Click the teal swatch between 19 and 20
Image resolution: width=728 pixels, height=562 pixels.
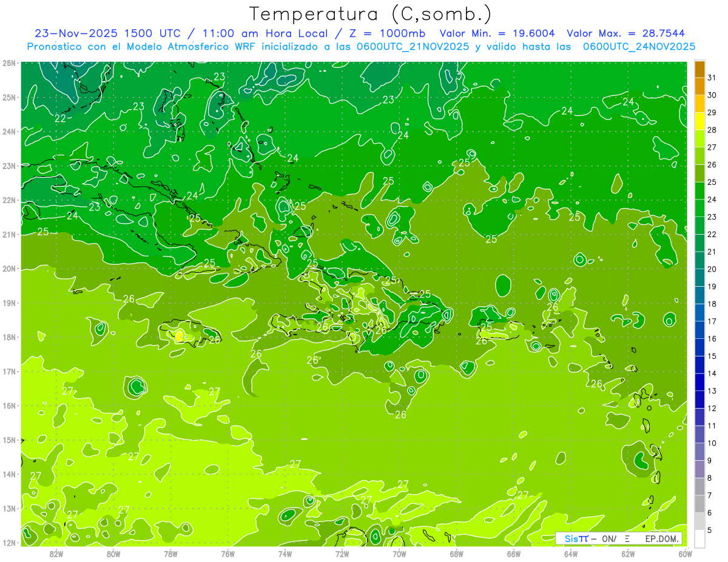(699, 278)
